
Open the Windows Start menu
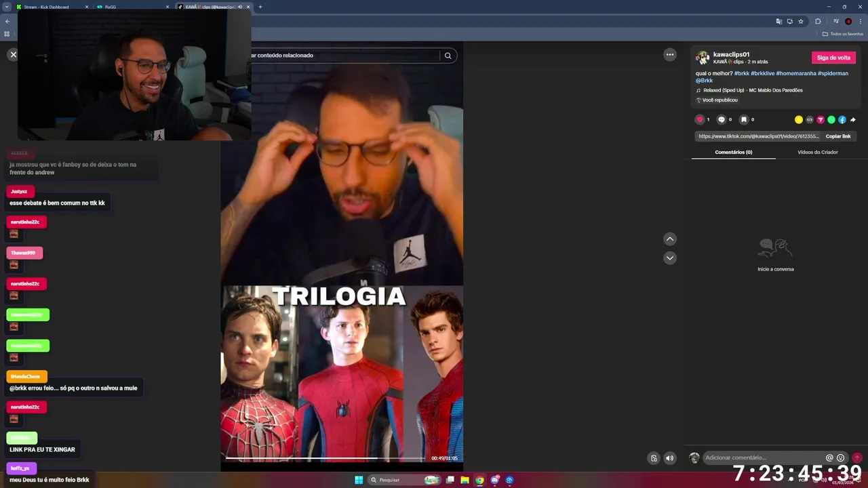click(359, 480)
